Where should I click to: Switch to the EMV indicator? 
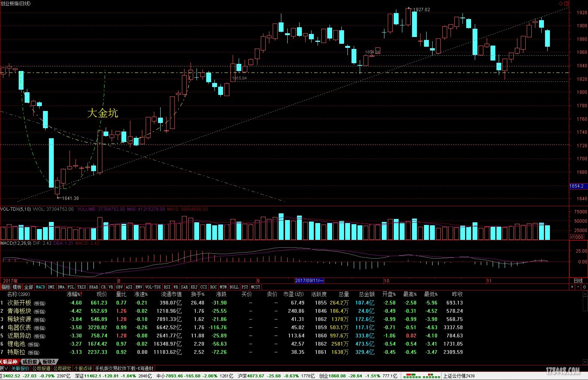coord(139,287)
